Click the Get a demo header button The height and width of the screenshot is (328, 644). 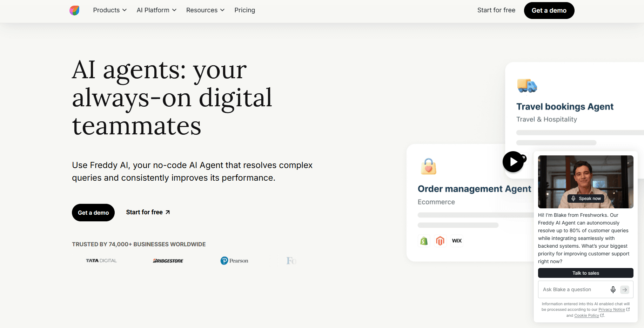pyautogui.click(x=549, y=11)
